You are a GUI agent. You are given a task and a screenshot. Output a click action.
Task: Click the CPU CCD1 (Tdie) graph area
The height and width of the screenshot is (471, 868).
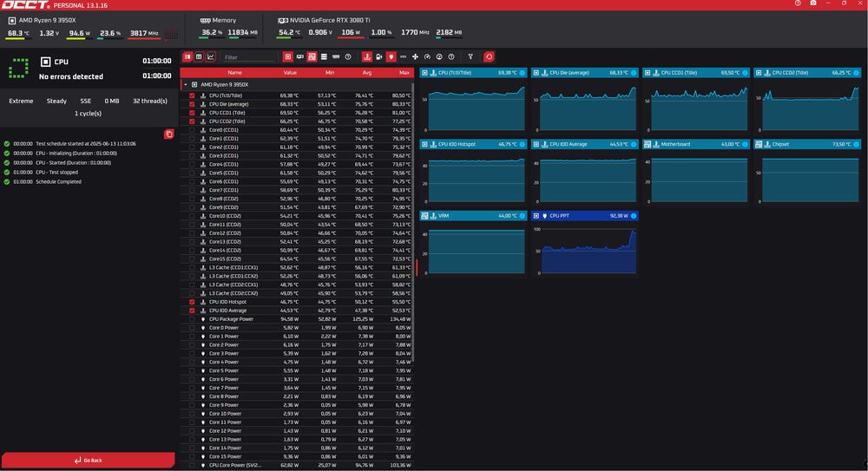699,108
